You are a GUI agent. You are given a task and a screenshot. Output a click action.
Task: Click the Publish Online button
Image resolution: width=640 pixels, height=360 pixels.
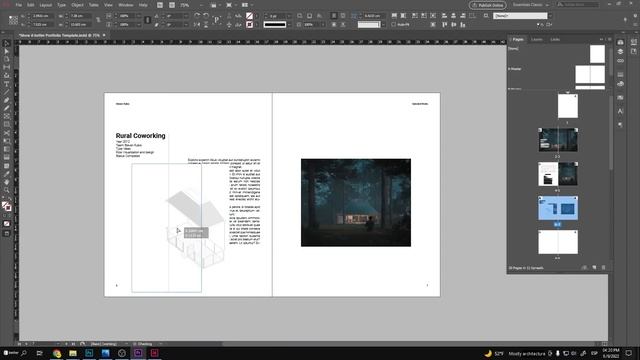tap(488, 5)
